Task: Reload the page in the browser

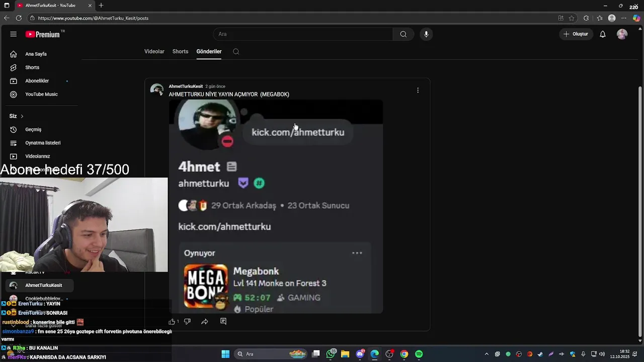Action: (x=19, y=18)
